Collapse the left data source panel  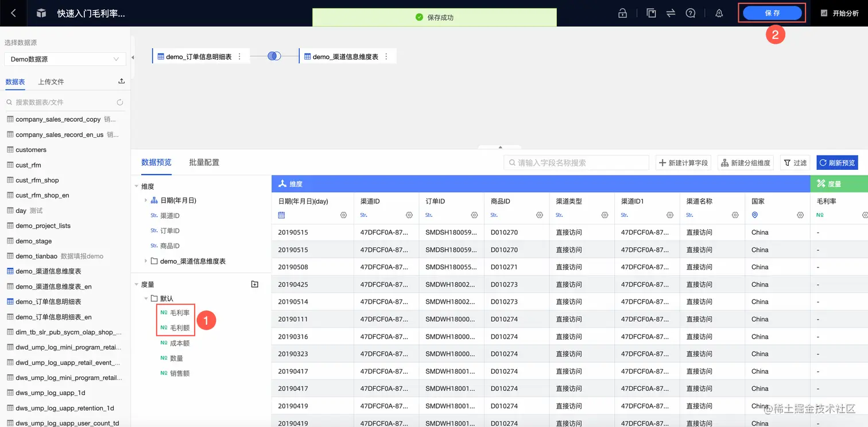133,57
